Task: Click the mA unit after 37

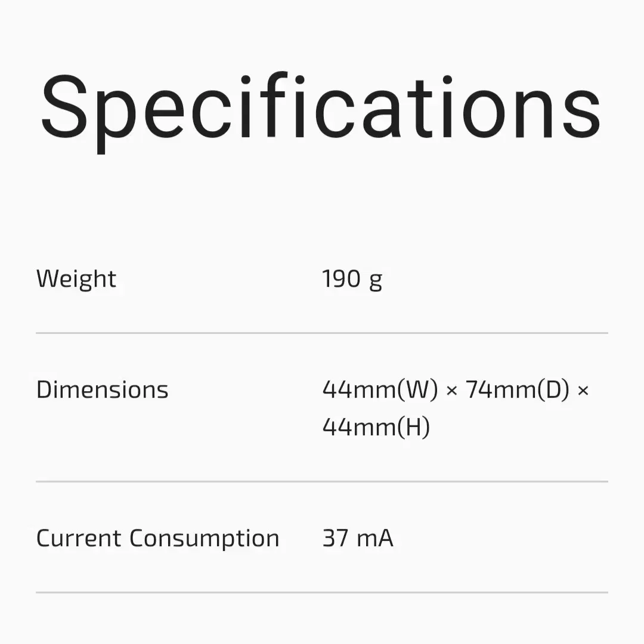Action: click(x=375, y=539)
